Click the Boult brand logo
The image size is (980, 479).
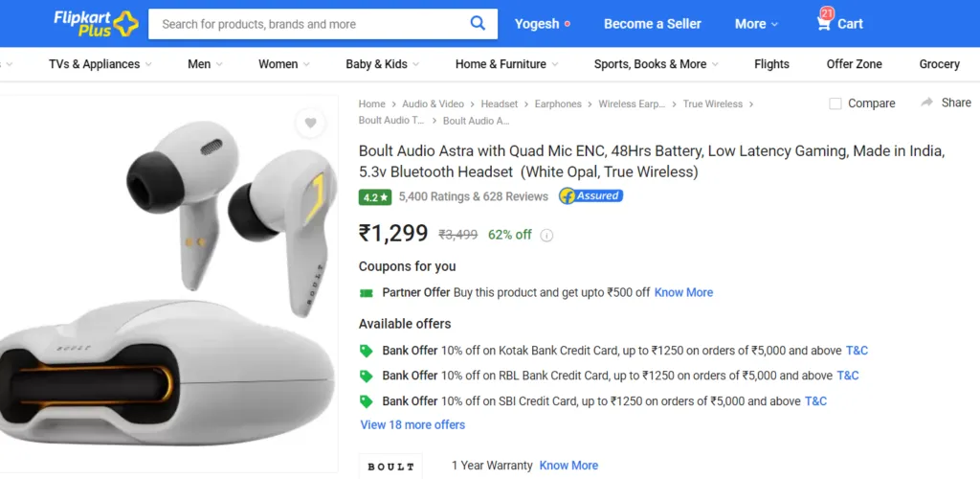click(x=390, y=467)
